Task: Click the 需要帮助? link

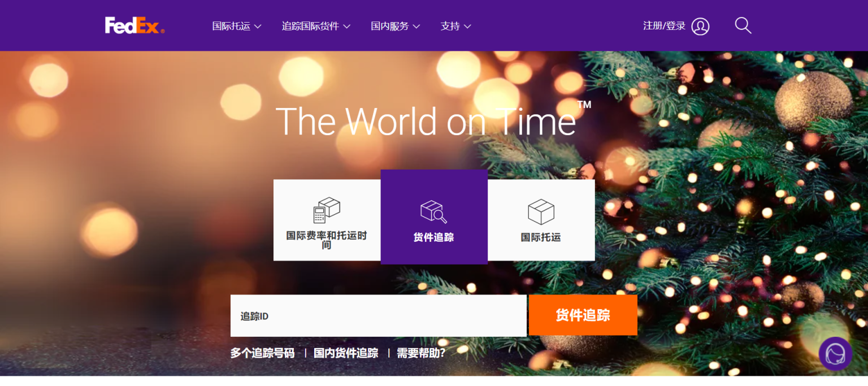Action: click(x=421, y=353)
